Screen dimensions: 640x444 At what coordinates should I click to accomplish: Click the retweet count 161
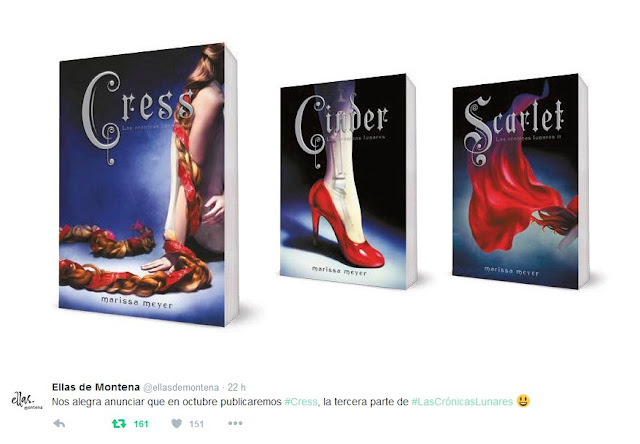point(141,424)
